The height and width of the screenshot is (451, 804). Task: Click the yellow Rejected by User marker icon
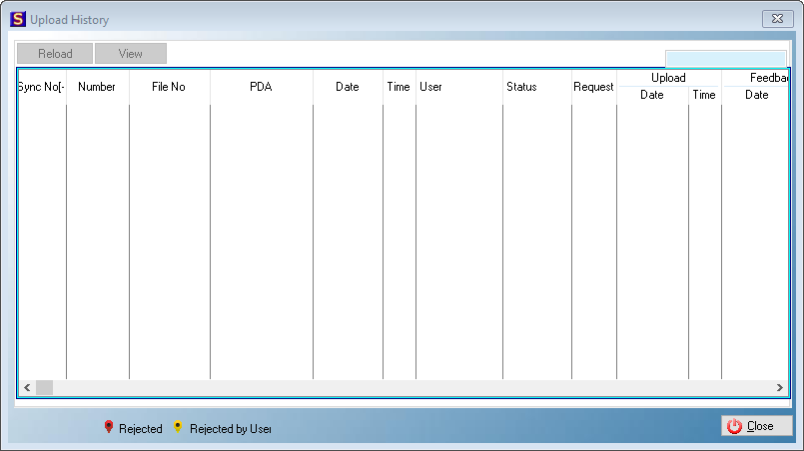pos(178,428)
